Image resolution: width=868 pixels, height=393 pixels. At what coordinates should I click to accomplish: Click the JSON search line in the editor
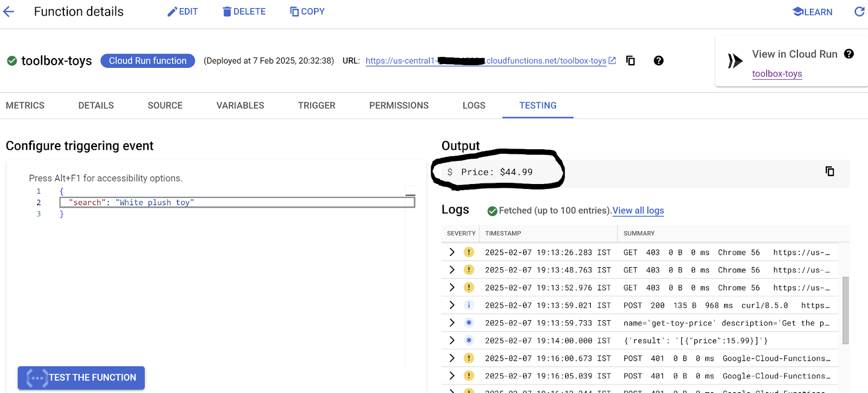pyautogui.click(x=237, y=202)
